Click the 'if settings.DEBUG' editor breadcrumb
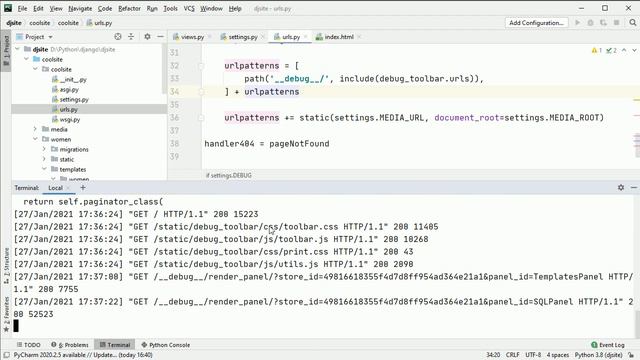This screenshot has height=360, width=640. coord(229,176)
